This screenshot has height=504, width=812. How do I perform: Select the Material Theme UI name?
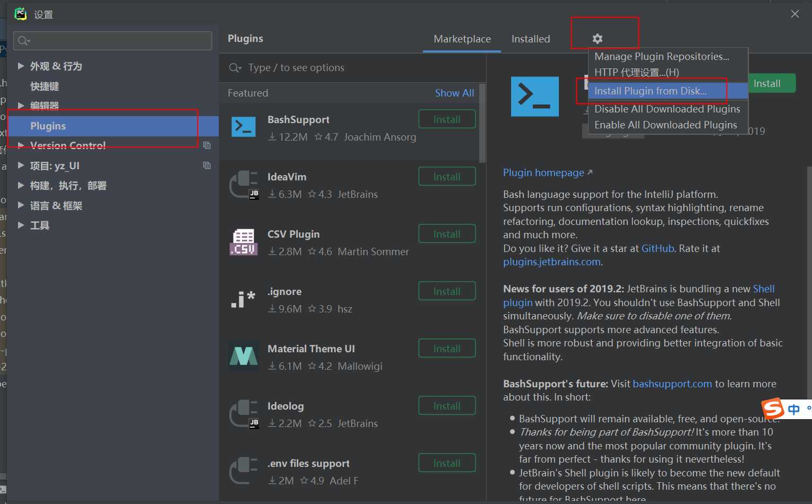pos(311,349)
